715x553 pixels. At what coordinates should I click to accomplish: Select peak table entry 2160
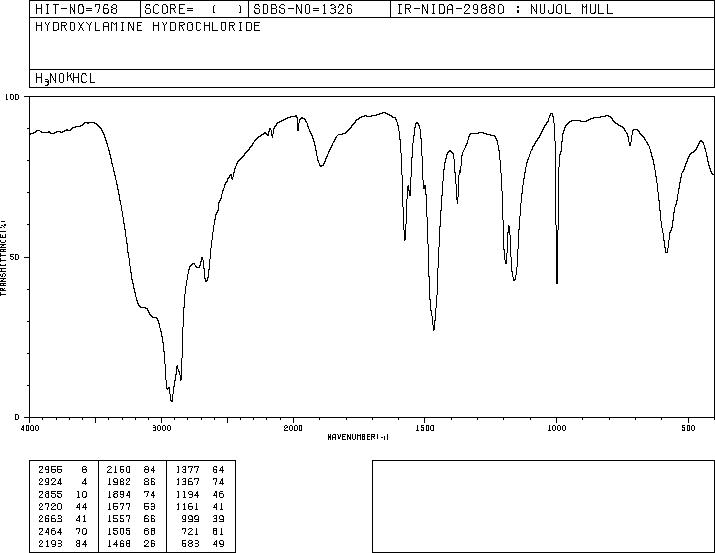119,470
